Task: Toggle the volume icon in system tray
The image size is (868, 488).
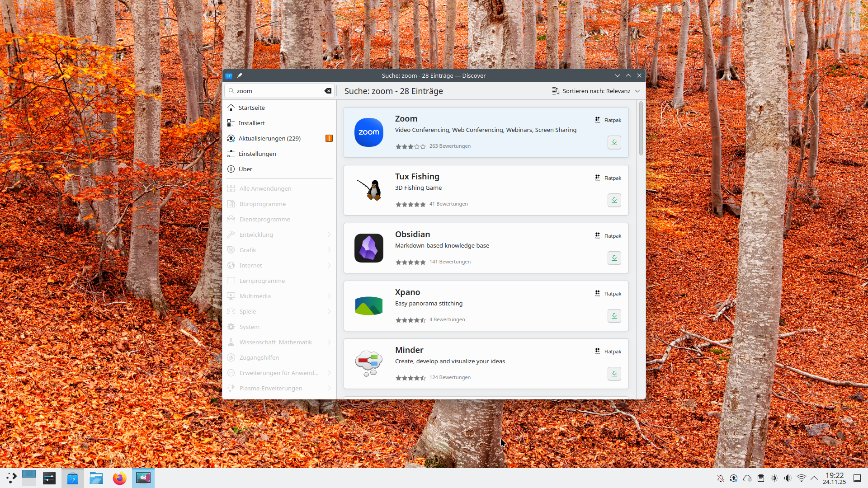Action: [x=788, y=478]
